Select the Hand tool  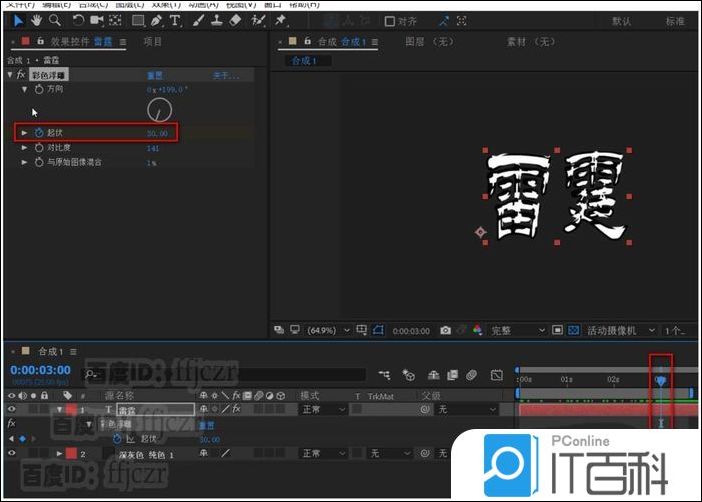click(37, 20)
